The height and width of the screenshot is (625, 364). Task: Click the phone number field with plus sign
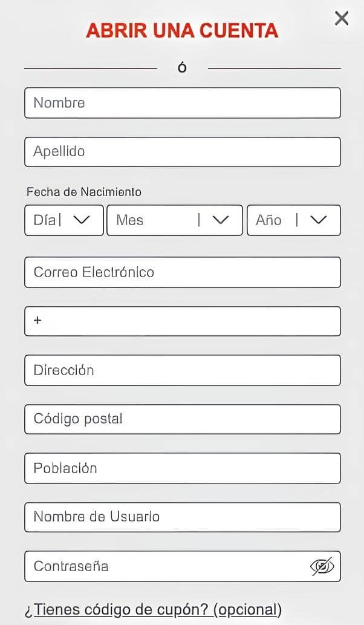point(182,321)
